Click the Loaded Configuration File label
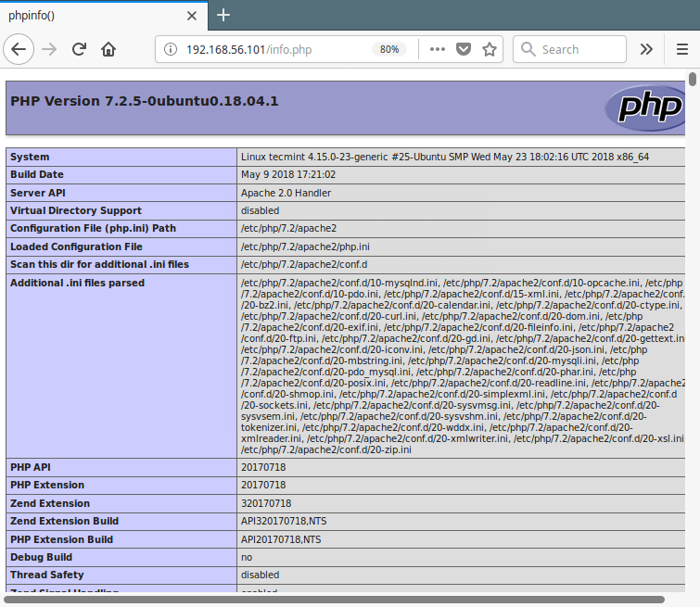Image resolution: width=700 pixels, height=607 pixels. pos(76,247)
